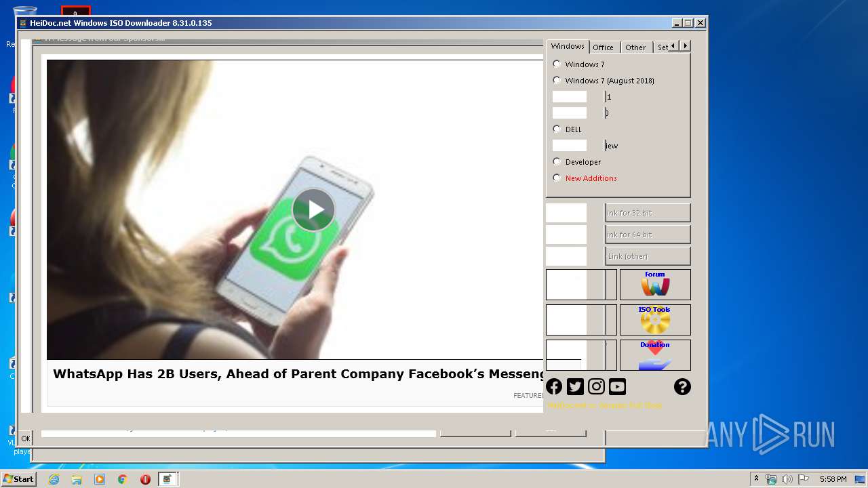Viewport: 868px width, 488px height.
Task: Launch Google Chrome from taskbar
Action: [123, 479]
